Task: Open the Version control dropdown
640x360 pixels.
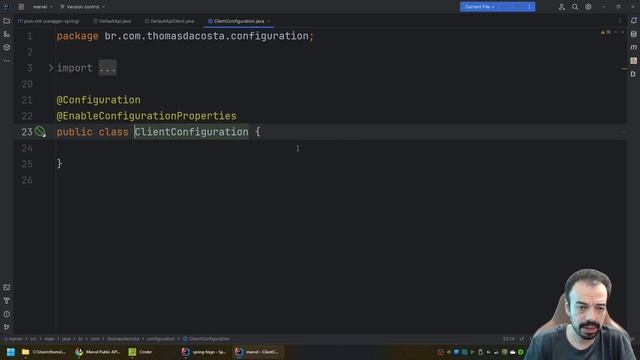Action: [82, 7]
